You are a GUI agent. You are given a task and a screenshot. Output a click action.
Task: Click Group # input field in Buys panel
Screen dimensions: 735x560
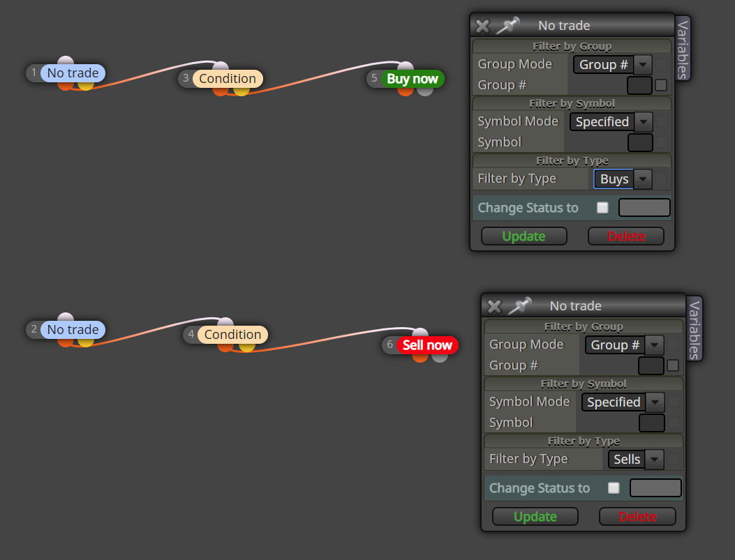639,85
